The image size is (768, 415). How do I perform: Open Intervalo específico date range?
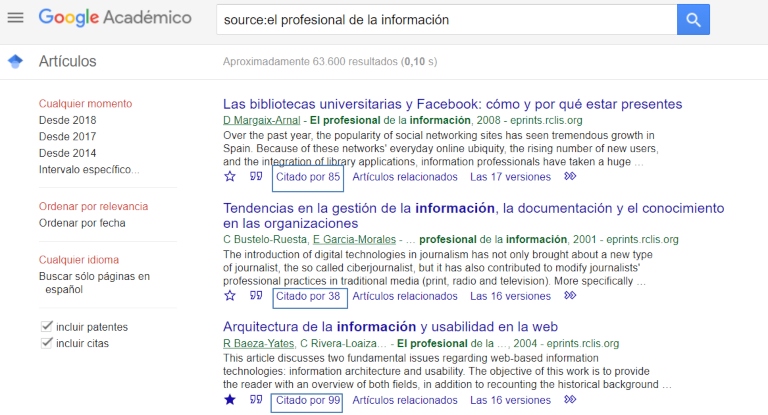pyautogui.click(x=89, y=170)
